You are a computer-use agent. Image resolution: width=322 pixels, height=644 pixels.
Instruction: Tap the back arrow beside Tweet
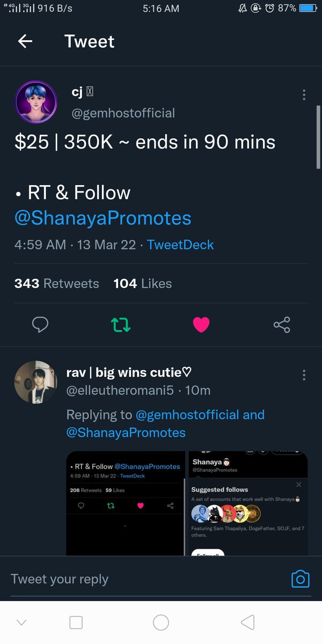pyautogui.click(x=25, y=41)
